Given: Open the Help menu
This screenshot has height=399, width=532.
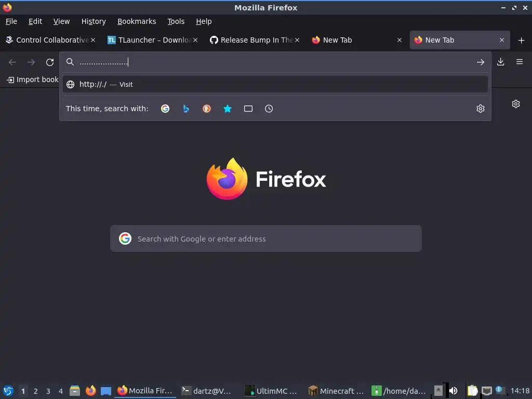Looking at the screenshot, I should point(204,21).
